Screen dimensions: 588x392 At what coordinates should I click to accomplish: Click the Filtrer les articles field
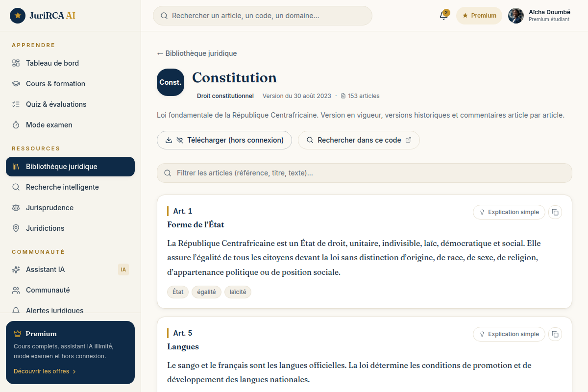[365, 173]
